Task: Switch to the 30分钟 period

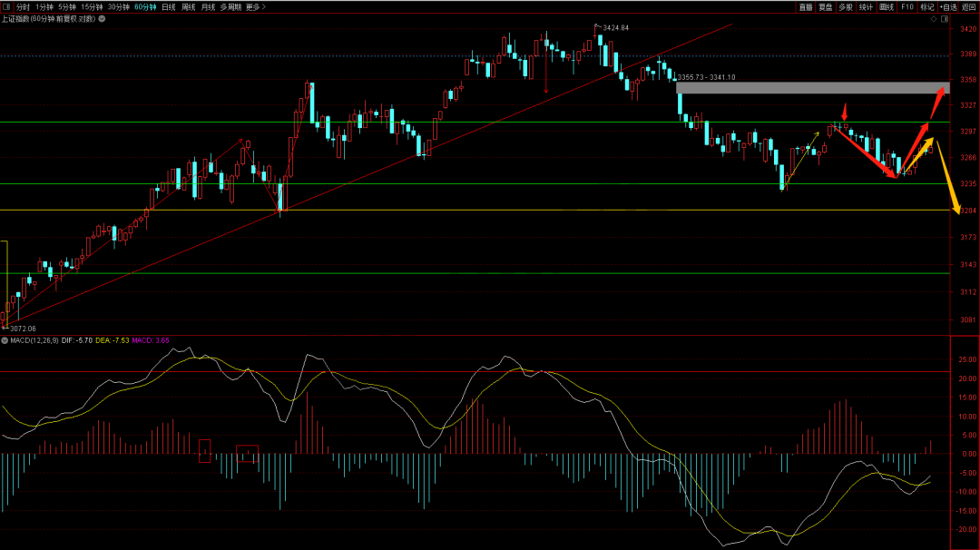Action: click(x=118, y=6)
